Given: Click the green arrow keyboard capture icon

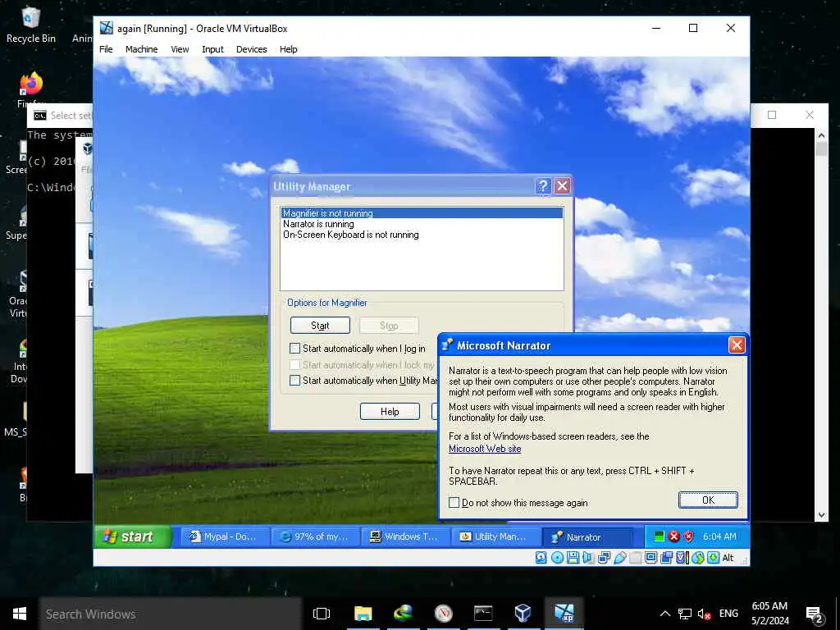Looking at the screenshot, I should click(x=713, y=558).
